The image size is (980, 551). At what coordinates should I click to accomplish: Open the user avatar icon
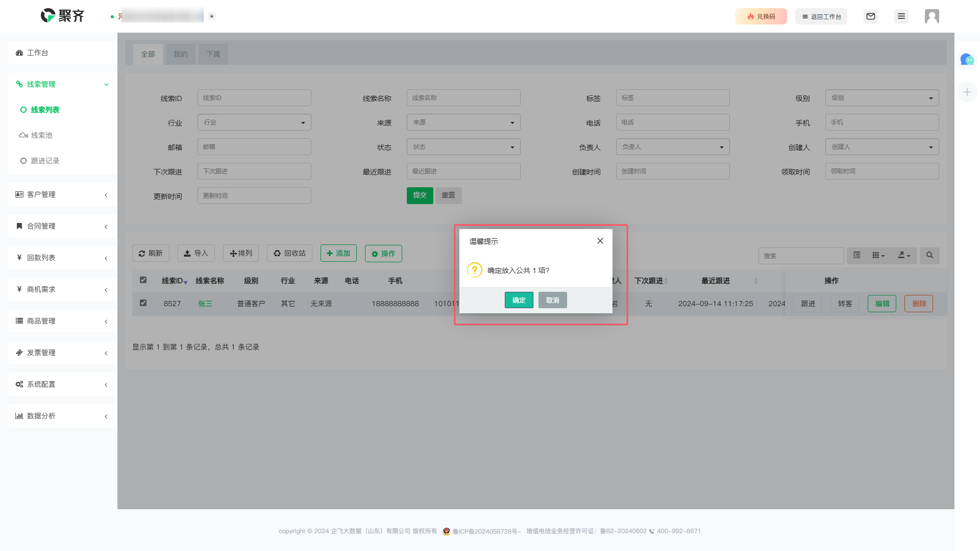932,16
